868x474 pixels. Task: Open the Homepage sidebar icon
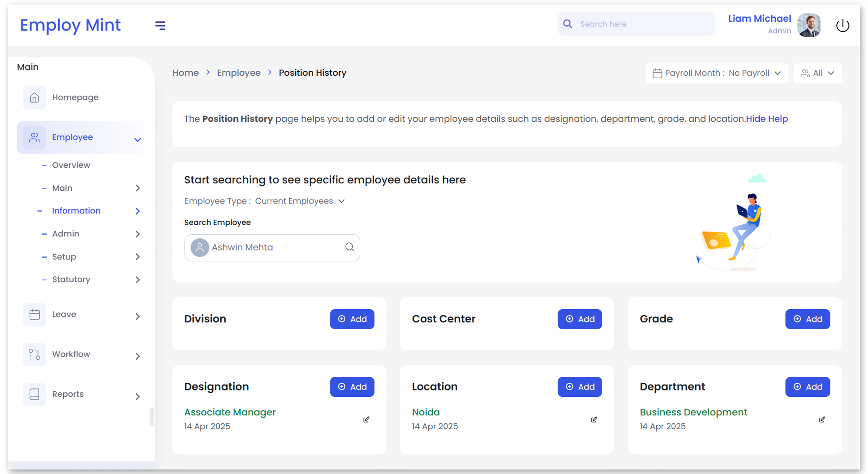[x=34, y=98]
